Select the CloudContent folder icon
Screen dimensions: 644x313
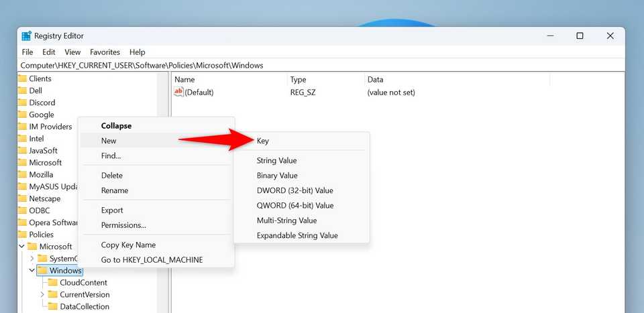[53, 283]
